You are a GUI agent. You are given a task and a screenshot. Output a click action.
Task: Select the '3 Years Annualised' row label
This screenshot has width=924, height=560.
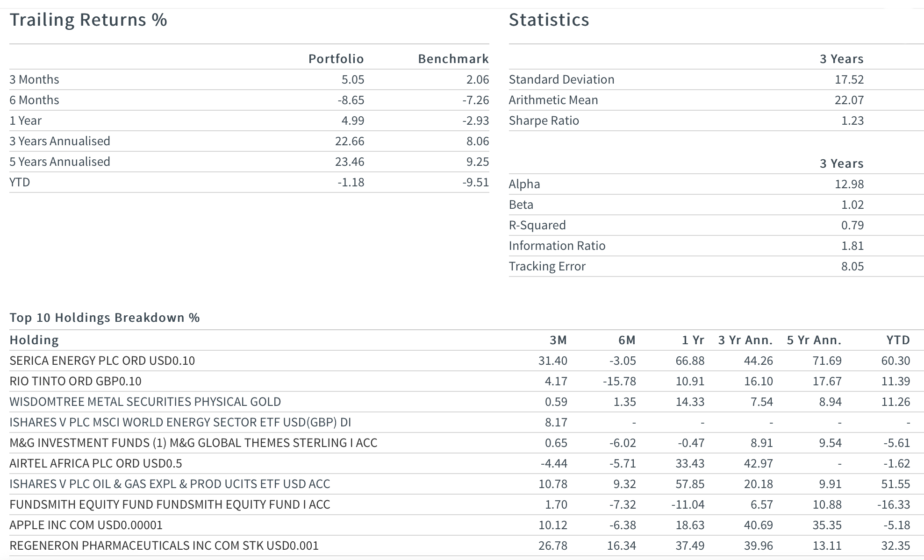(60, 141)
